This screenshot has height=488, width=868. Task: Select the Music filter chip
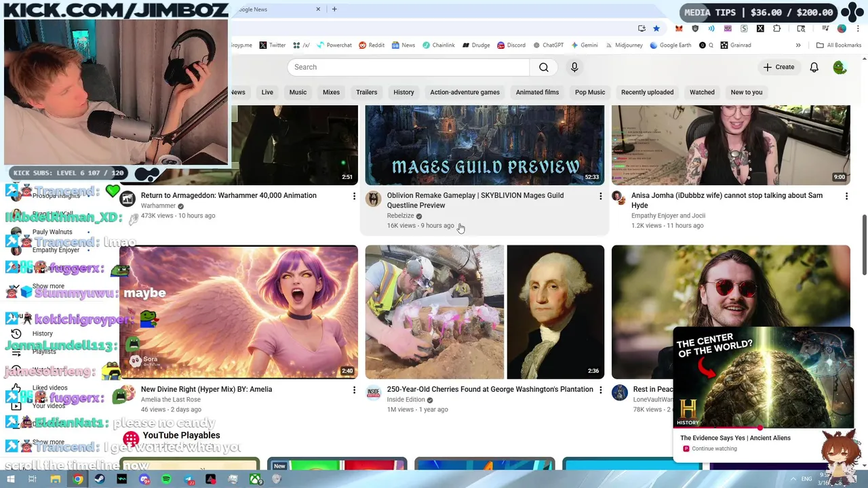click(x=298, y=92)
